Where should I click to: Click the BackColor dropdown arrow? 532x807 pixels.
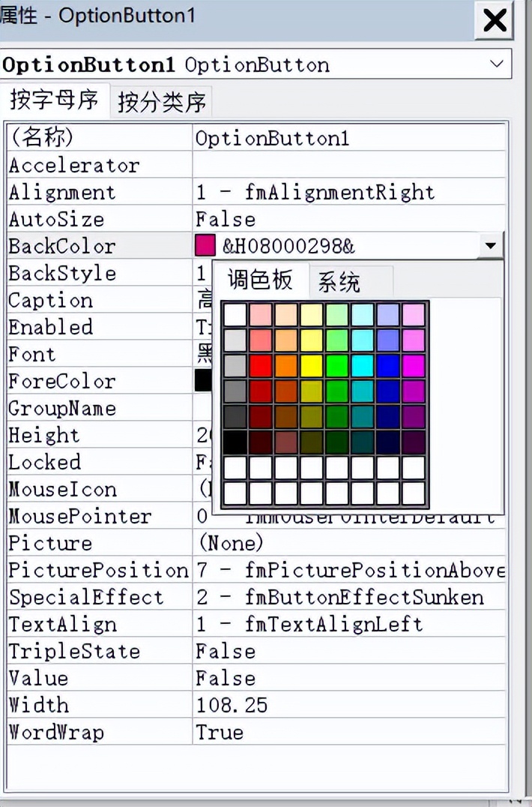[490, 245]
